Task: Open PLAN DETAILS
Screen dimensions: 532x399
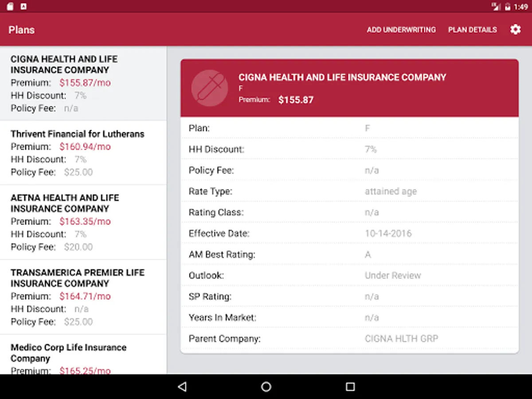Action: click(x=473, y=30)
